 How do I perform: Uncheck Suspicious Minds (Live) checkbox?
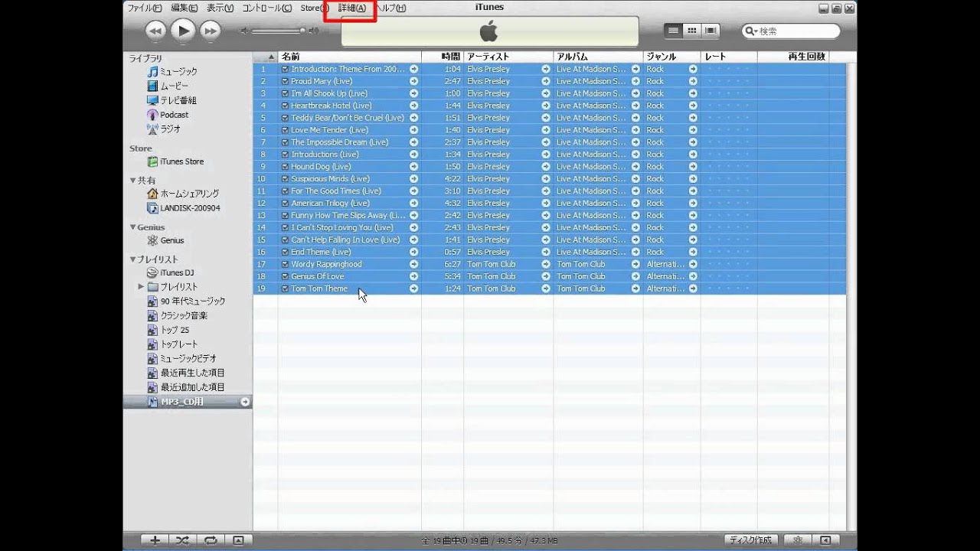pos(285,179)
